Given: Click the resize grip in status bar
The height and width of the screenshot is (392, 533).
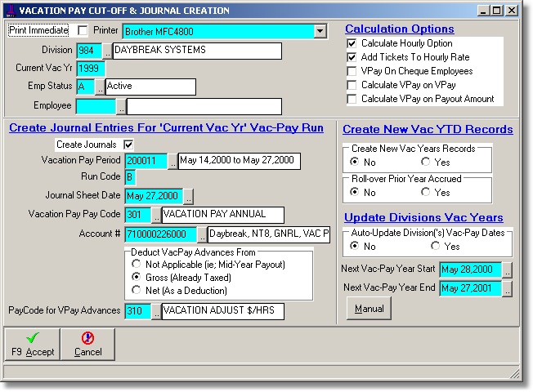Looking at the screenshot, I should pos(515,374).
